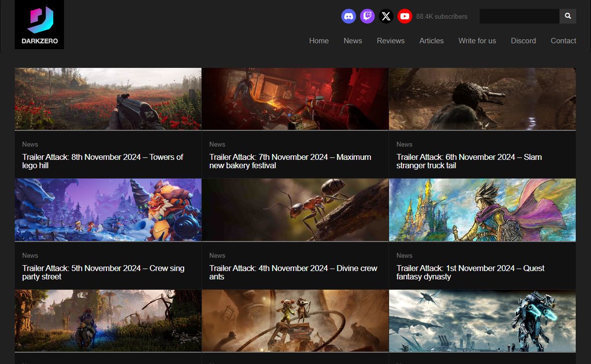591x364 pixels.
Task: Click News tag above 4th November post
Action: [217, 255]
